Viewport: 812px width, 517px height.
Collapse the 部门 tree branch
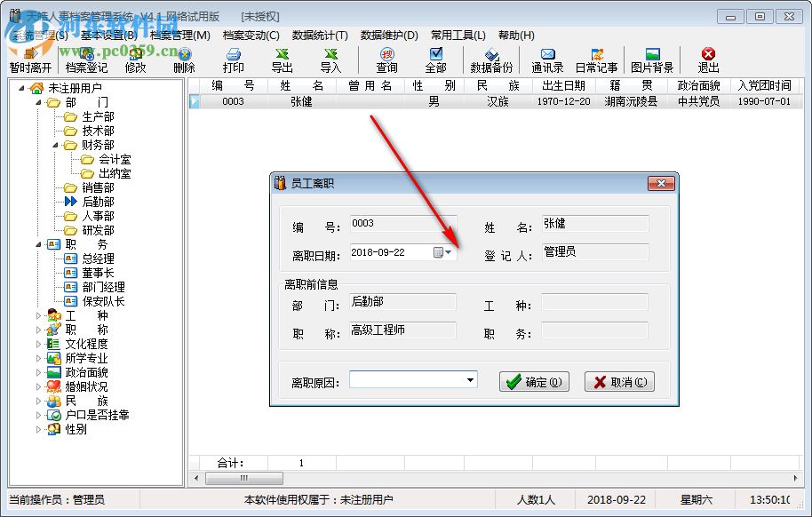click(x=36, y=101)
